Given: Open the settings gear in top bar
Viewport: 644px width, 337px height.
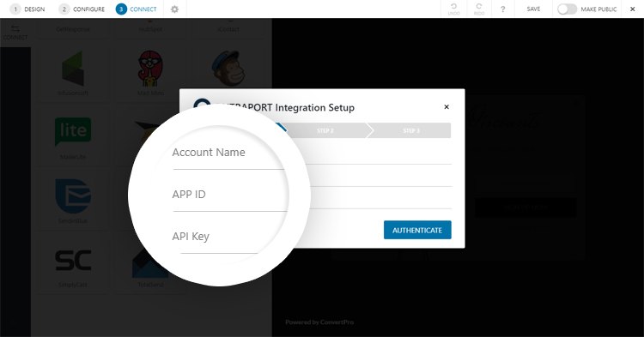Looking at the screenshot, I should 174,9.
